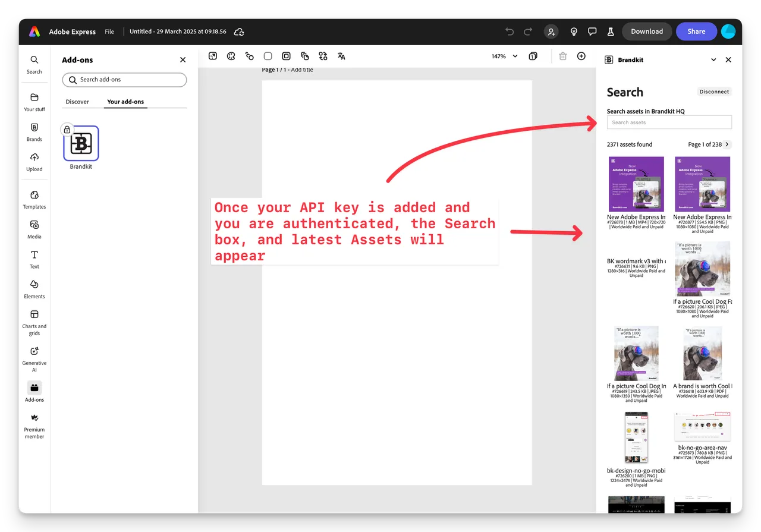Viewport: 761px width, 532px height.
Task: Open the Search icon in left sidebar
Action: [34, 64]
